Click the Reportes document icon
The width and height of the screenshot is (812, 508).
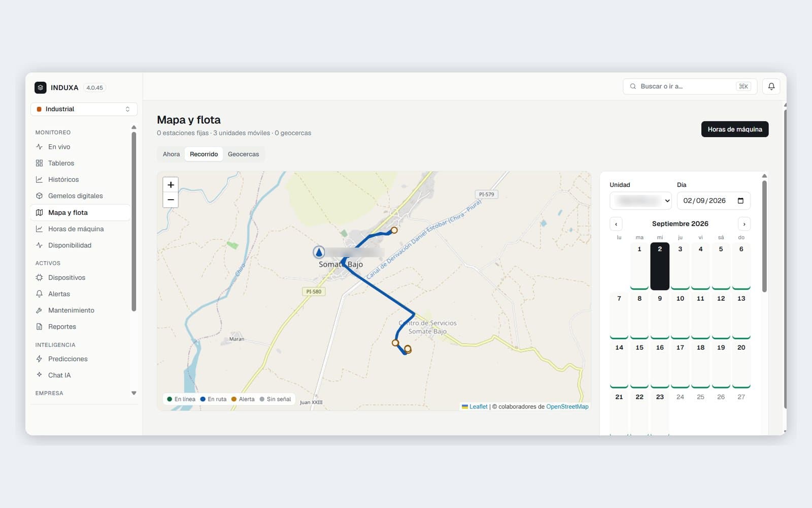(x=39, y=327)
